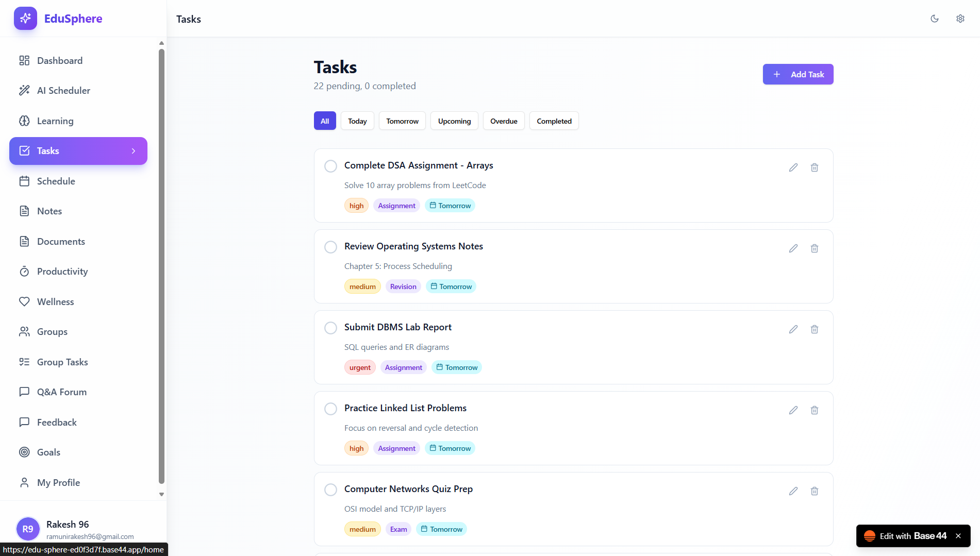Image resolution: width=980 pixels, height=556 pixels.
Task: Toggle dark mode with the moon icon
Action: (935, 19)
